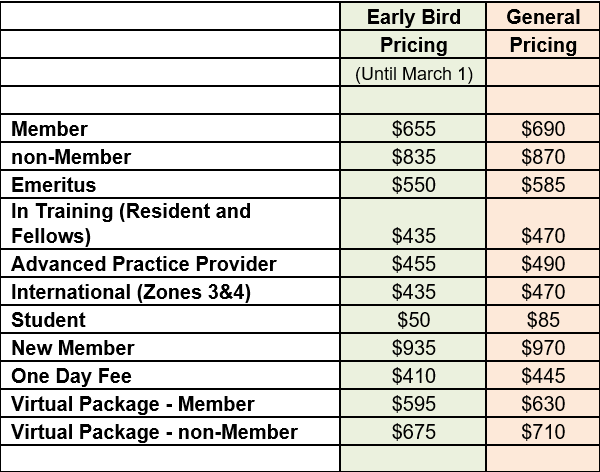Image resolution: width=600 pixels, height=472 pixels.
Task: Select the Early Bird header cell
Action: click(413, 16)
